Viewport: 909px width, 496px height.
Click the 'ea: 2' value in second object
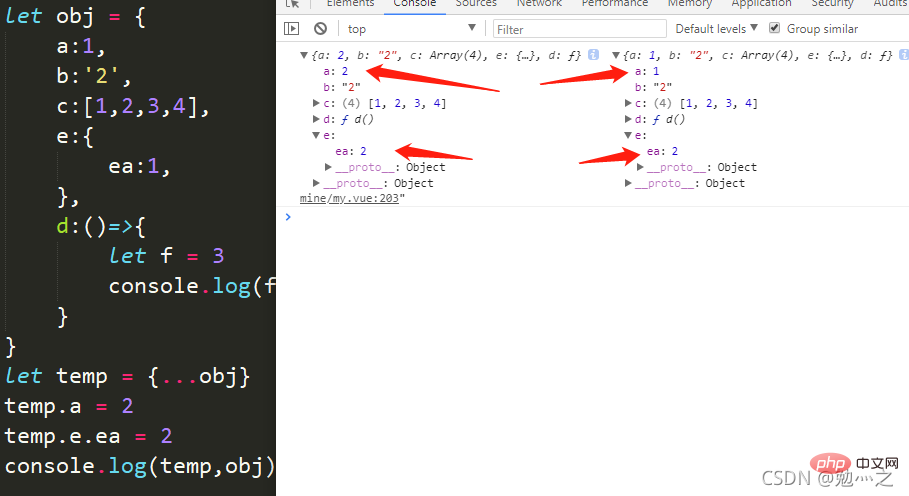tap(663, 151)
